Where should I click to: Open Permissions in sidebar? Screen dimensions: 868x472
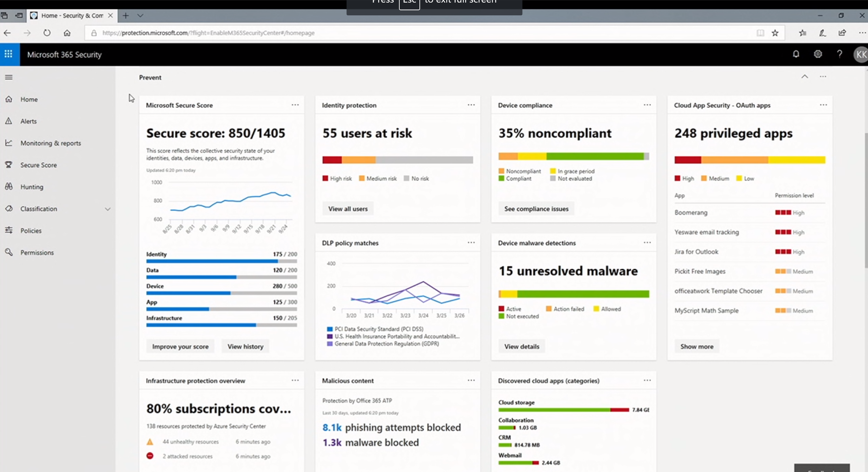point(37,253)
